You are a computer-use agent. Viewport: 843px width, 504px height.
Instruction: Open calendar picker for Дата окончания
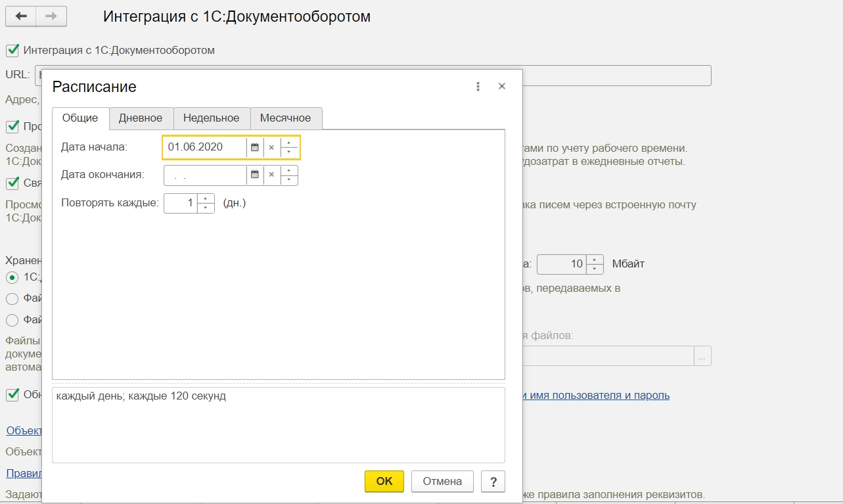(255, 175)
